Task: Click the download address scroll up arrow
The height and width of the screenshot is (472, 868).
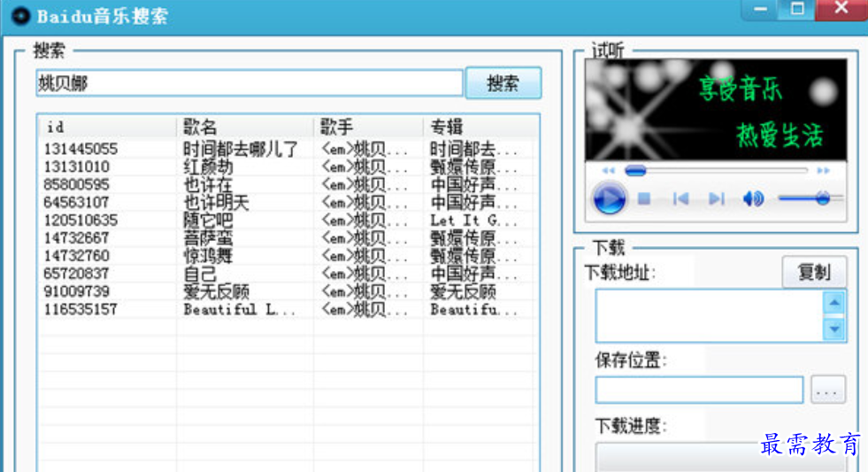Action: [834, 303]
